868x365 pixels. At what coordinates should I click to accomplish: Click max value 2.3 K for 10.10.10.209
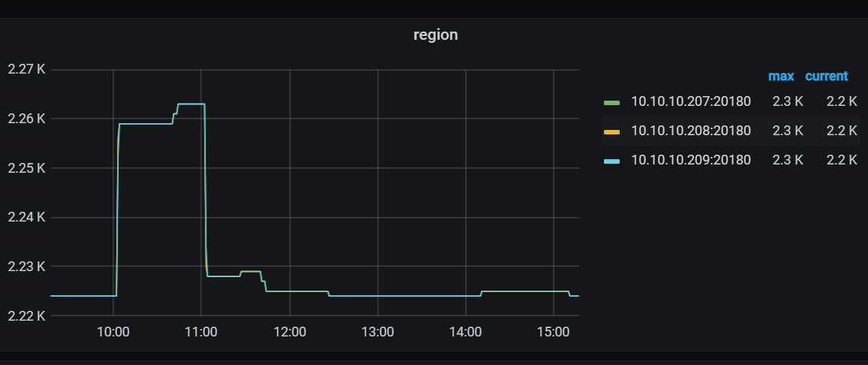788,161
